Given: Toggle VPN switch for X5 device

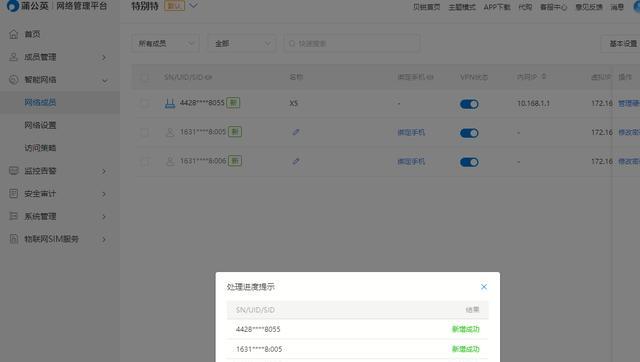Looking at the screenshot, I should coord(469,104).
